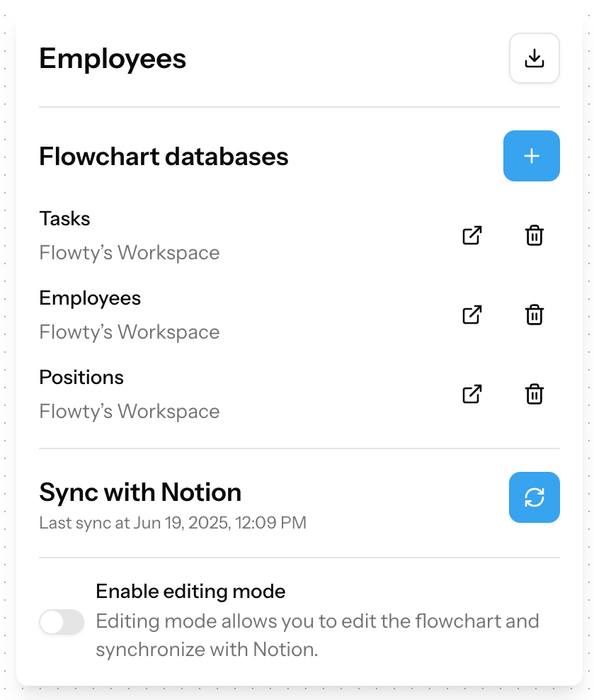Click the editing mode description text

(317, 636)
